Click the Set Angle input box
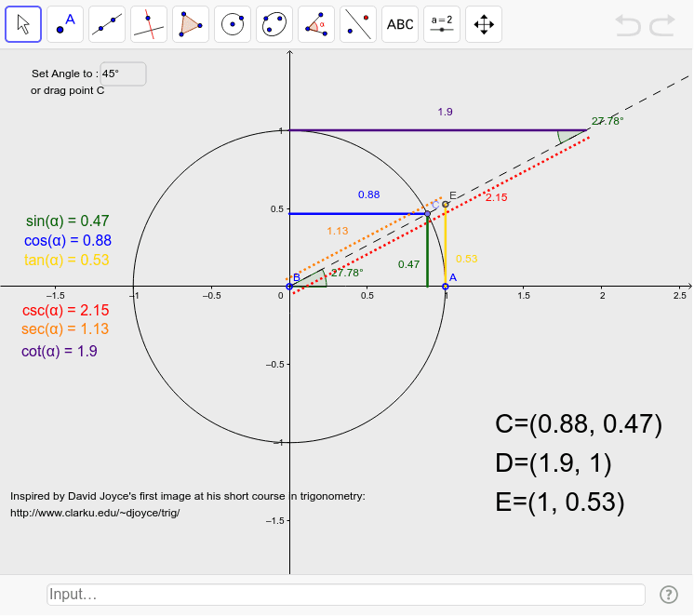 click(x=123, y=74)
